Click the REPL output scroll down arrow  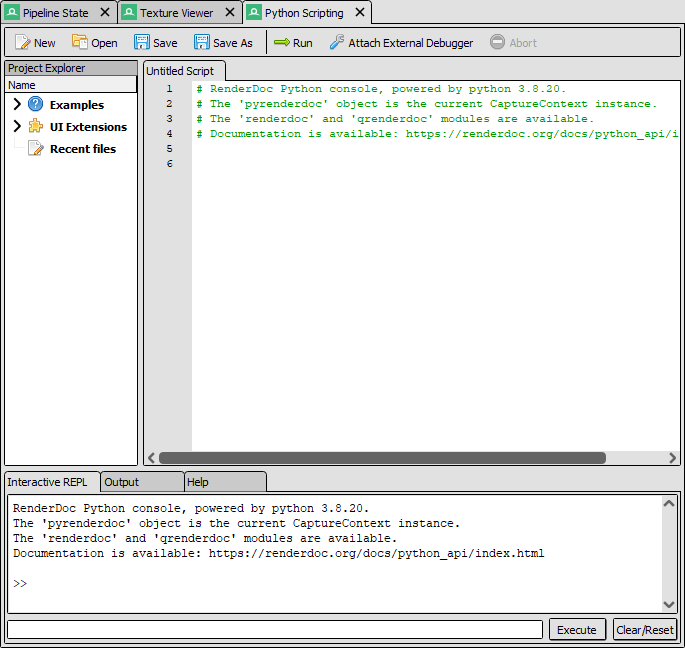[x=669, y=605]
